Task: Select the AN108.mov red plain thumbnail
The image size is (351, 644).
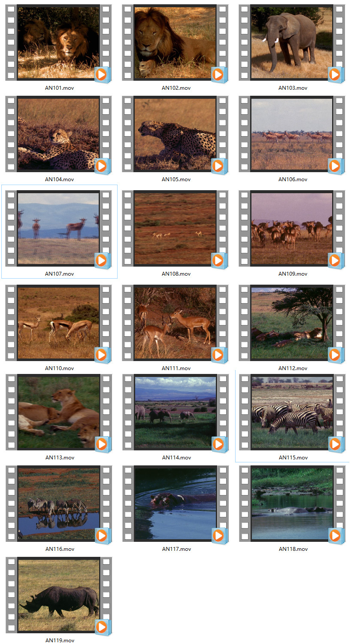Action: tap(175, 228)
